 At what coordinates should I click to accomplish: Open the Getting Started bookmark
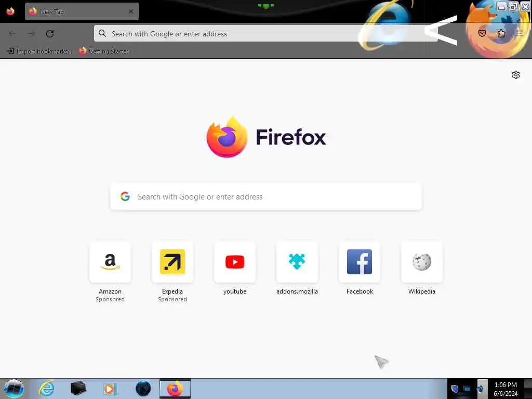click(x=104, y=51)
